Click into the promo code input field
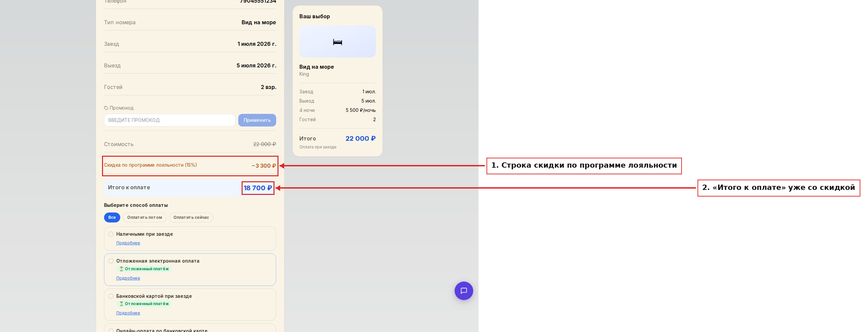 [169, 120]
